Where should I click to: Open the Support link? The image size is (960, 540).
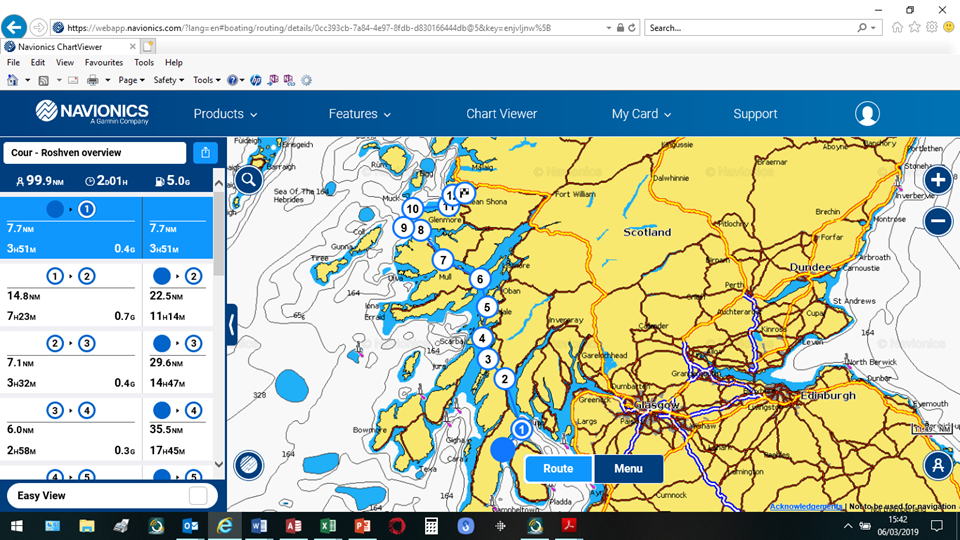755,114
